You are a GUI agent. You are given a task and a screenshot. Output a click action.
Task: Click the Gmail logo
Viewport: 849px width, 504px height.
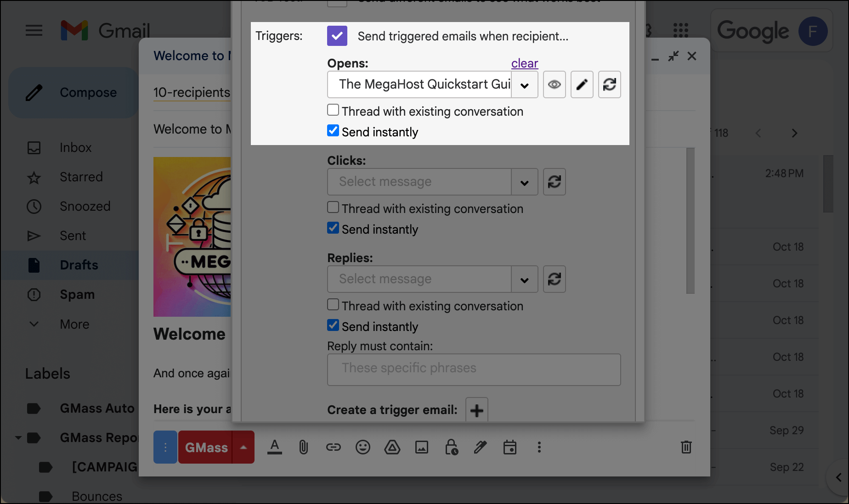(x=105, y=31)
